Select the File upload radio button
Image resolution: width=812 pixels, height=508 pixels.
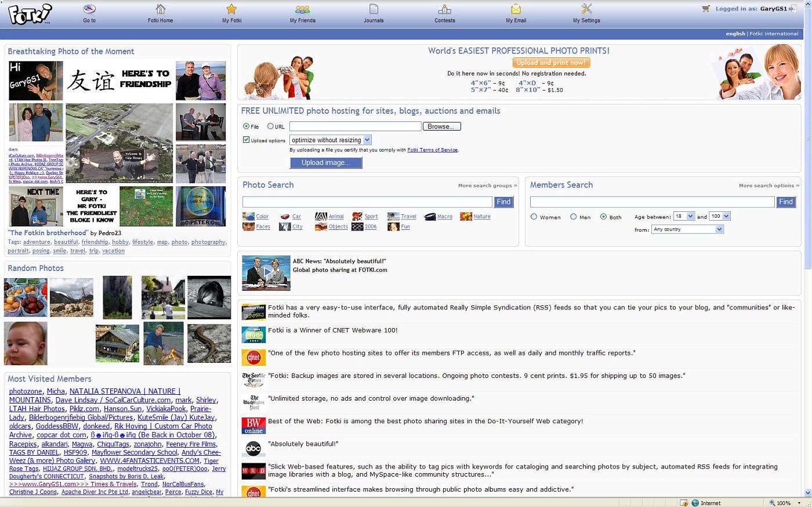(246, 126)
